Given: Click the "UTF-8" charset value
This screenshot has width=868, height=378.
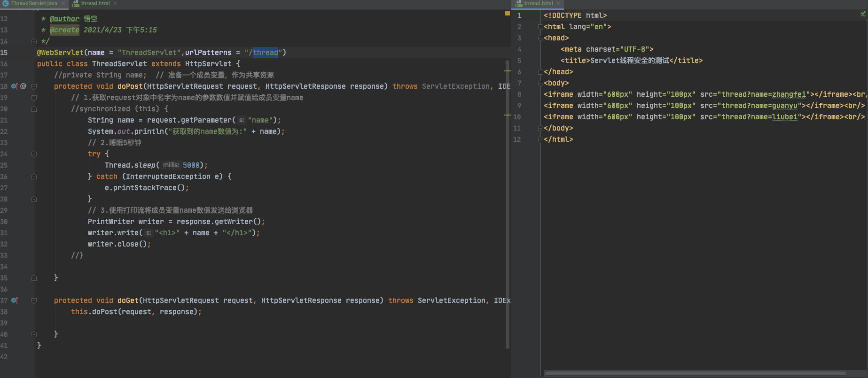Looking at the screenshot, I should (635, 49).
